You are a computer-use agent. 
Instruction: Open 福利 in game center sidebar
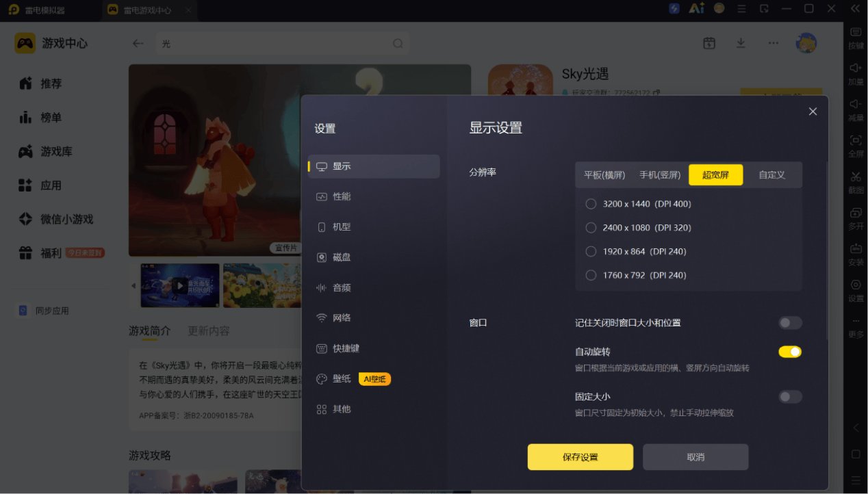(x=62, y=253)
